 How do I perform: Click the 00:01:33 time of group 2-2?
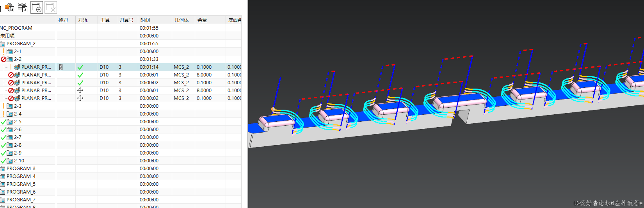(x=149, y=59)
